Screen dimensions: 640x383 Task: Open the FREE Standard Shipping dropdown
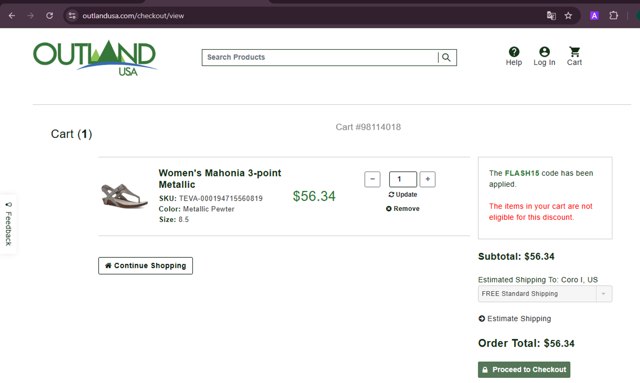pyautogui.click(x=545, y=294)
